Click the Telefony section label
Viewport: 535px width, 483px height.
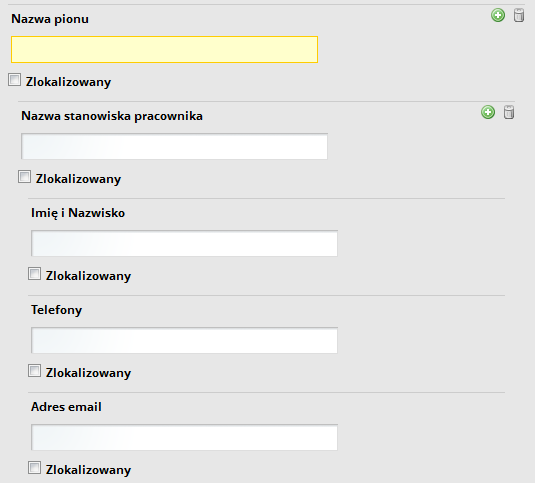click(x=57, y=310)
